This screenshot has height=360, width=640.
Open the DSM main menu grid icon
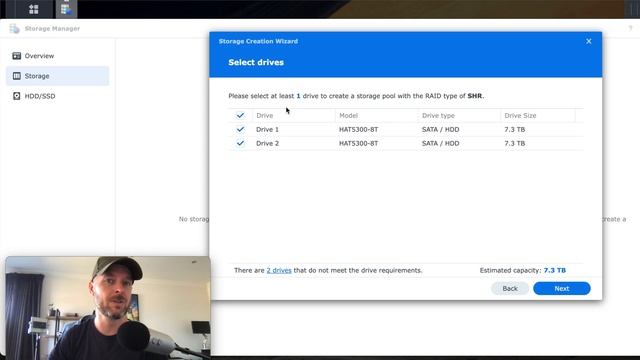34,9
